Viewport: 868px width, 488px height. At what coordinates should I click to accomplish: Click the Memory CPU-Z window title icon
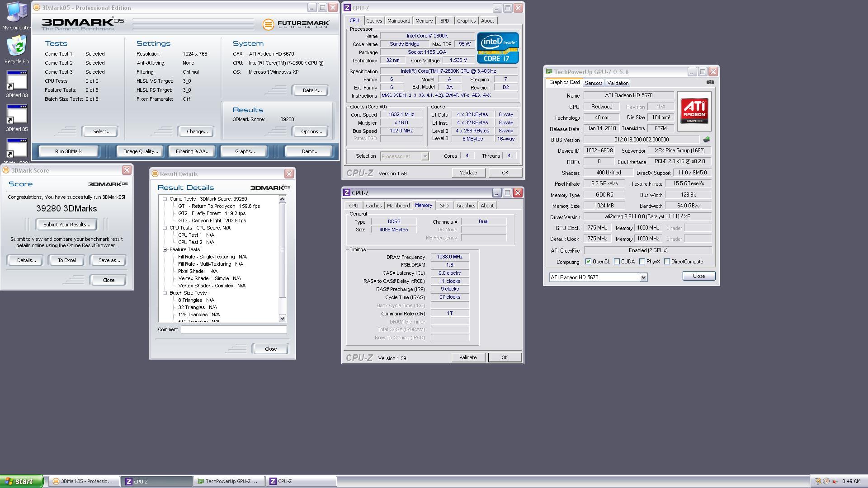click(x=347, y=192)
